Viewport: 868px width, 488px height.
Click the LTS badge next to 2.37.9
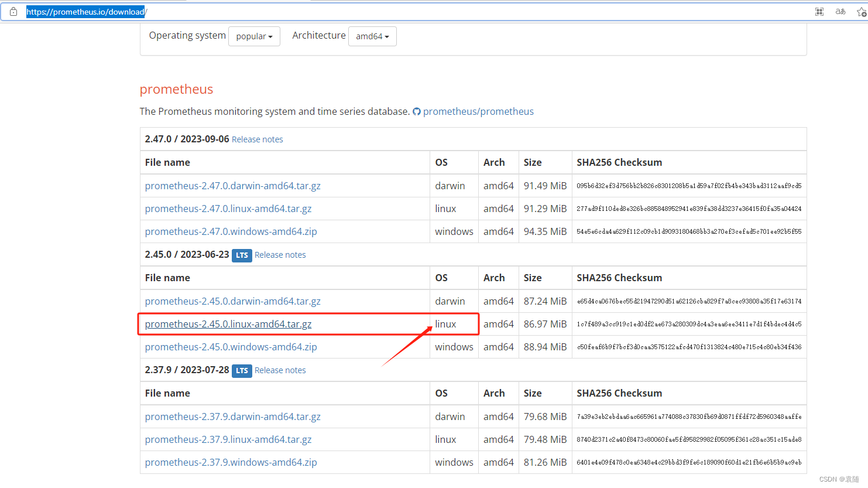242,370
